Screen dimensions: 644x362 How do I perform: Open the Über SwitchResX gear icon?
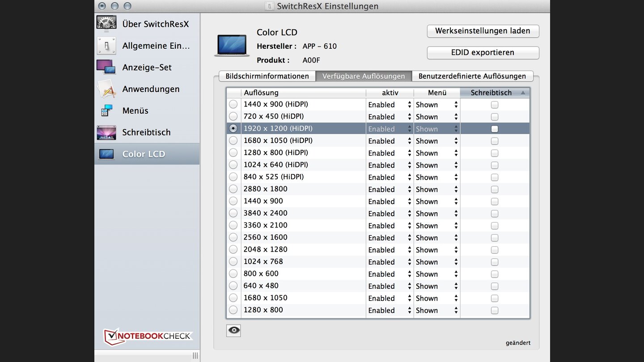pyautogui.click(x=106, y=24)
